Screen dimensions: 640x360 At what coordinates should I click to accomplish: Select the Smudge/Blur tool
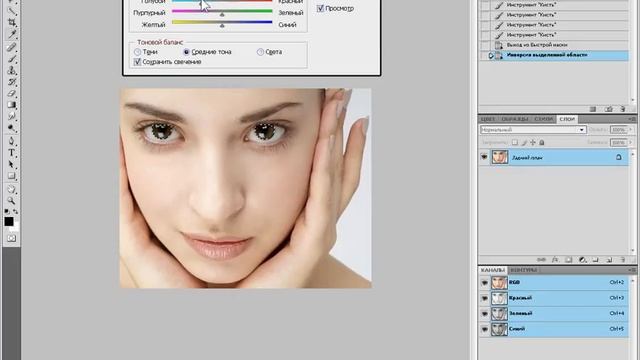point(11,117)
